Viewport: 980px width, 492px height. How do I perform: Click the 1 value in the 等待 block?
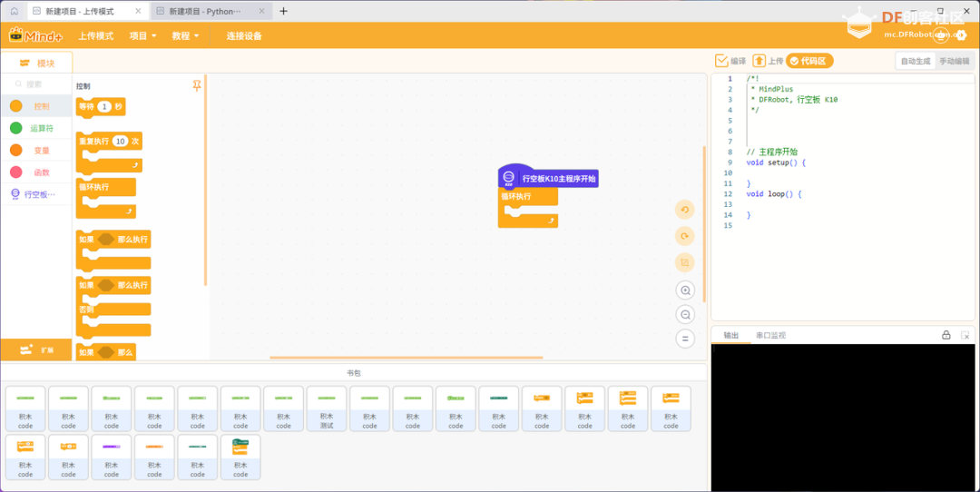(104, 107)
